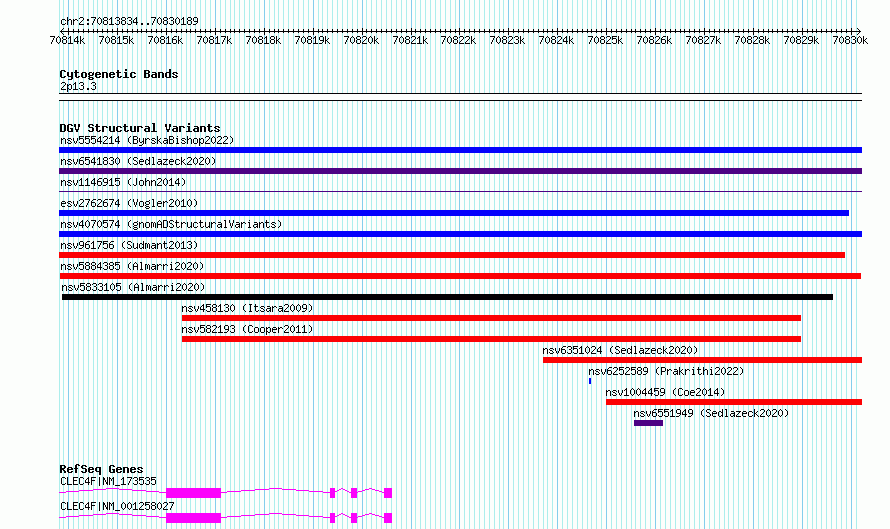Click the DGV Structural Variants heading
Image resolution: width=890 pixels, height=529 pixels.
(x=140, y=128)
